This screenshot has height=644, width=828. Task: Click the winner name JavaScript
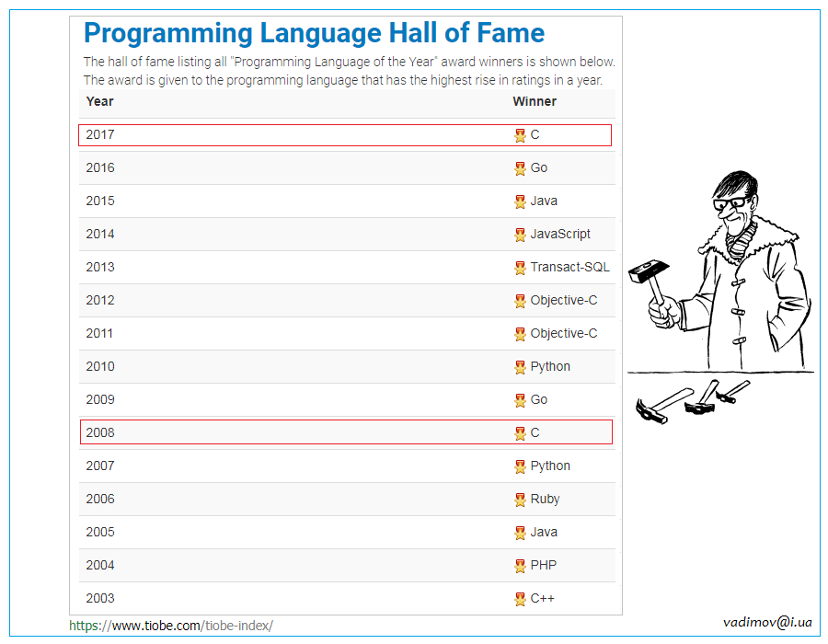point(560,235)
